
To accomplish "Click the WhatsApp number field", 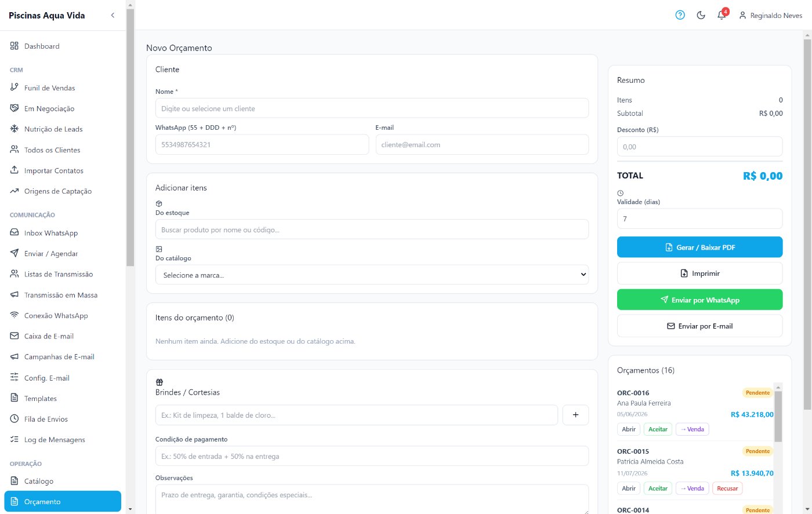I will click(262, 145).
